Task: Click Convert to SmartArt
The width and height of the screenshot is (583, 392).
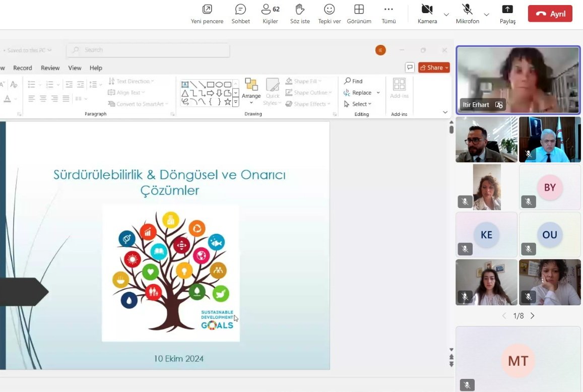Action: tap(138, 104)
